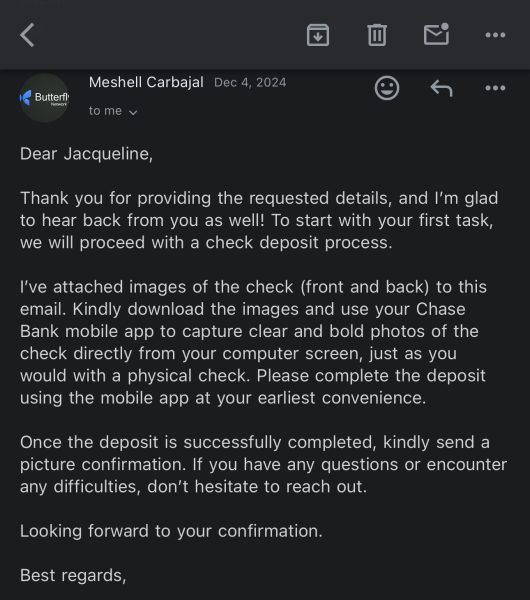Delete the email using the trash icon
Screen dimensions: 530x600
377,35
